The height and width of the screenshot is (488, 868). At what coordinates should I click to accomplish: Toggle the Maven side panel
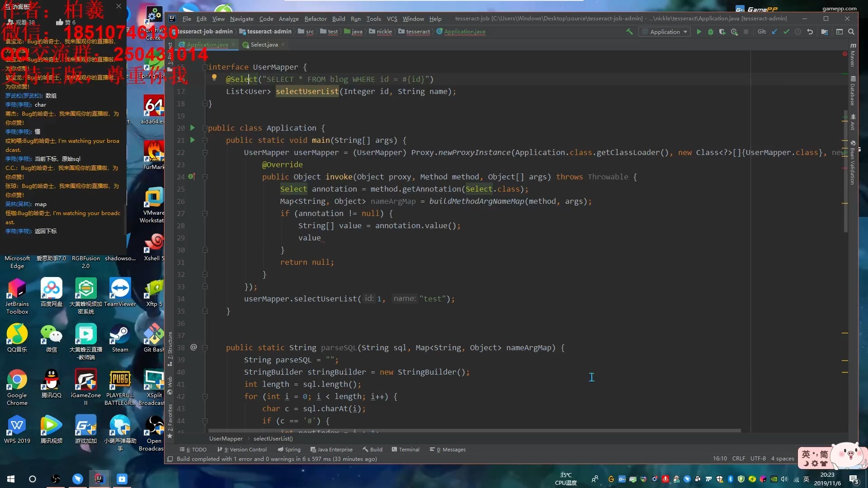(853, 55)
